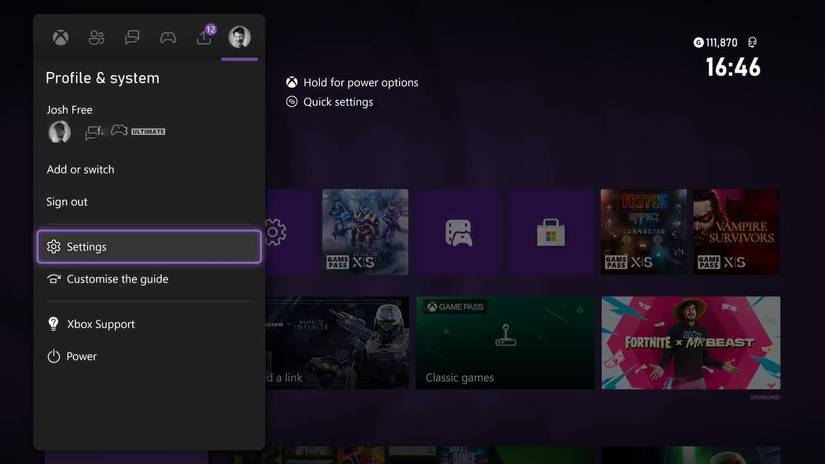This screenshot has height=464, width=825.
Task: Click the Game Pass Ultimate badge
Action: pyautogui.click(x=148, y=132)
